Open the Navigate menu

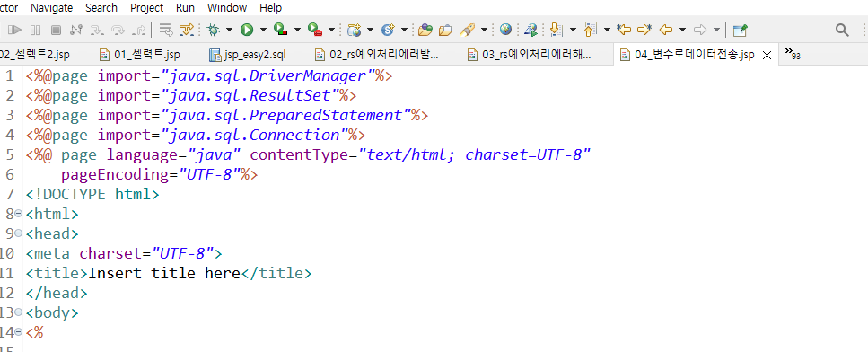51,8
